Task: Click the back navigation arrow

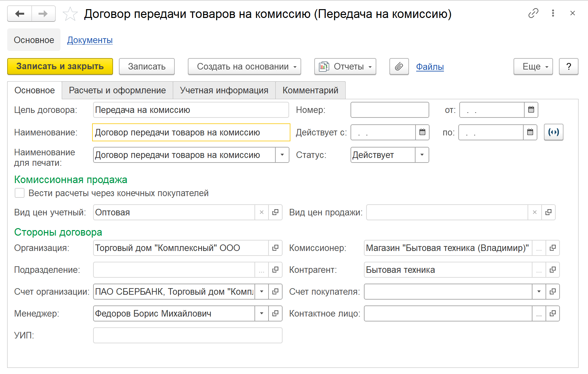Action: click(x=20, y=14)
